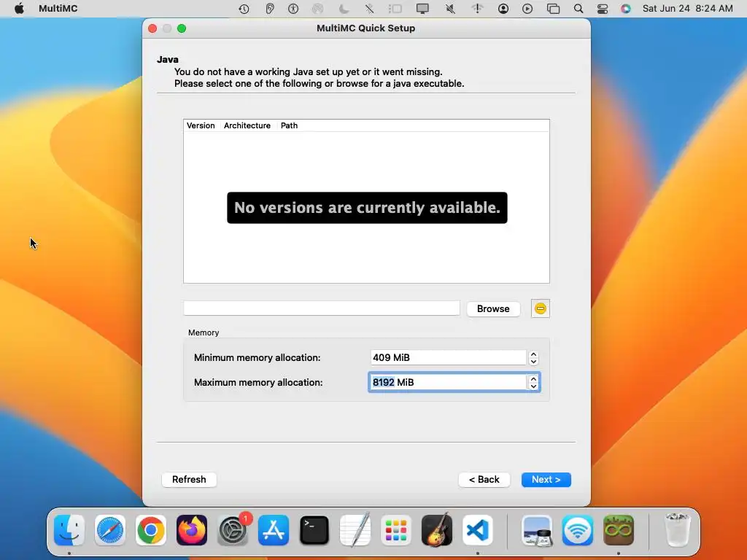Decrease maximum memory with down arrow
747x560 pixels.
(x=533, y=386)
